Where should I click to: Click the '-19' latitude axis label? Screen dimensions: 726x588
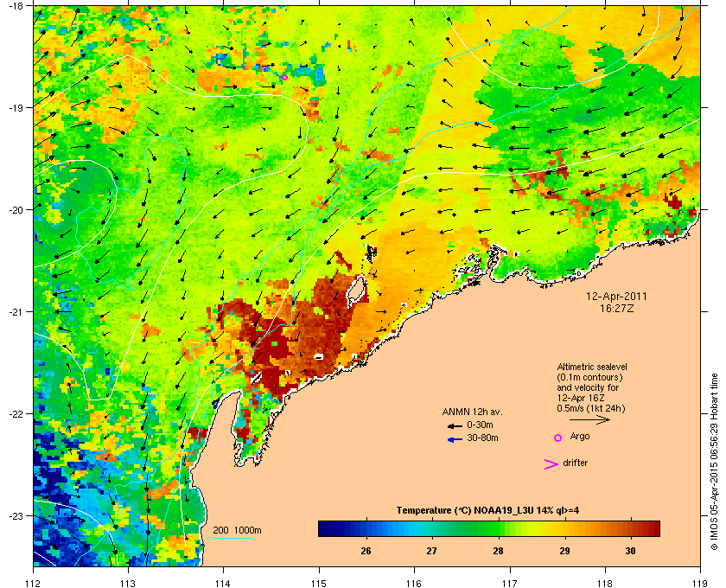coord(16,107)
